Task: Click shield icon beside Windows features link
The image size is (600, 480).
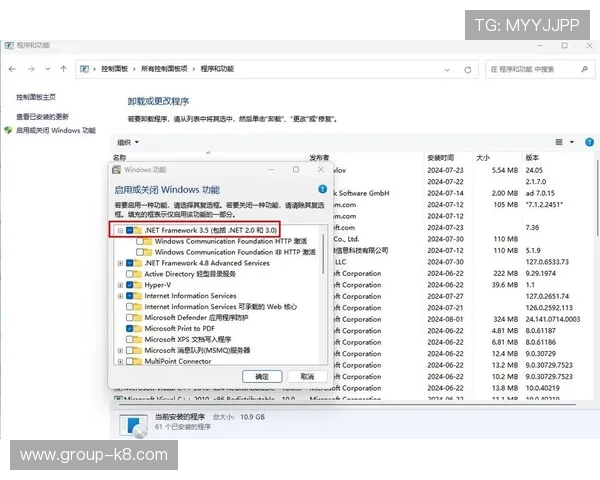Action: [x=8, y=130]
